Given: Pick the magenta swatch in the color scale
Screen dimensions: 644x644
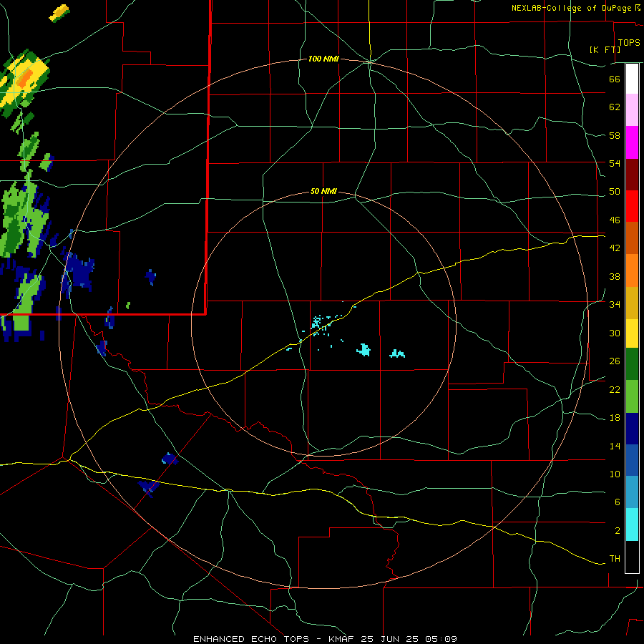Looking at the screenshot, I should point(632,142).
